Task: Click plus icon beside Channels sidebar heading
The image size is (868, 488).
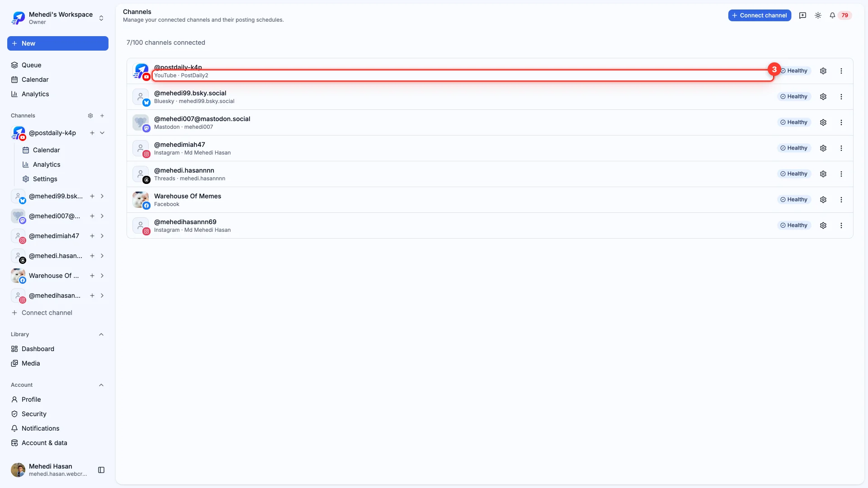Action: [102, 116]
